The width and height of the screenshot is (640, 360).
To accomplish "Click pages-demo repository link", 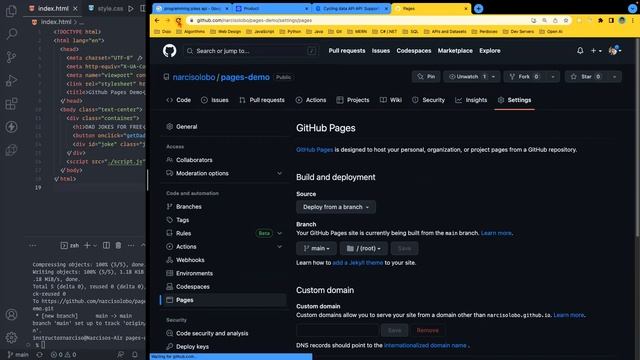I will [245, 77].
